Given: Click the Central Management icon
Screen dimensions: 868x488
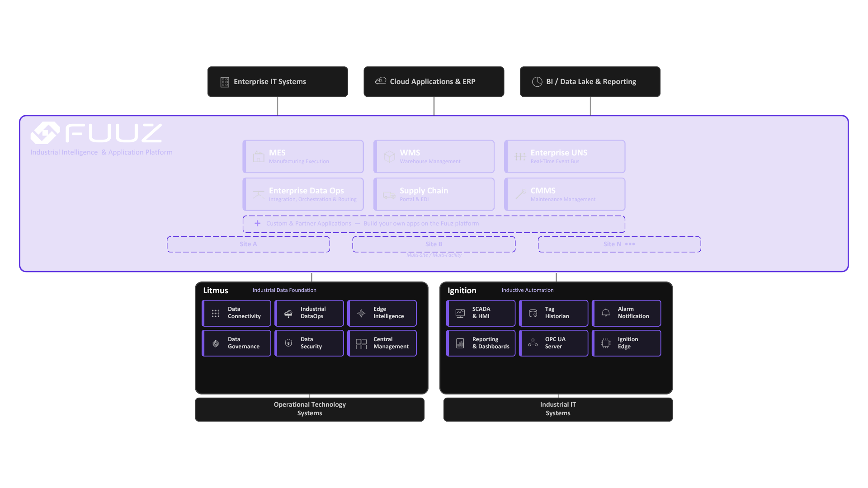Looking at the screenshot, I should coord(361,344).
